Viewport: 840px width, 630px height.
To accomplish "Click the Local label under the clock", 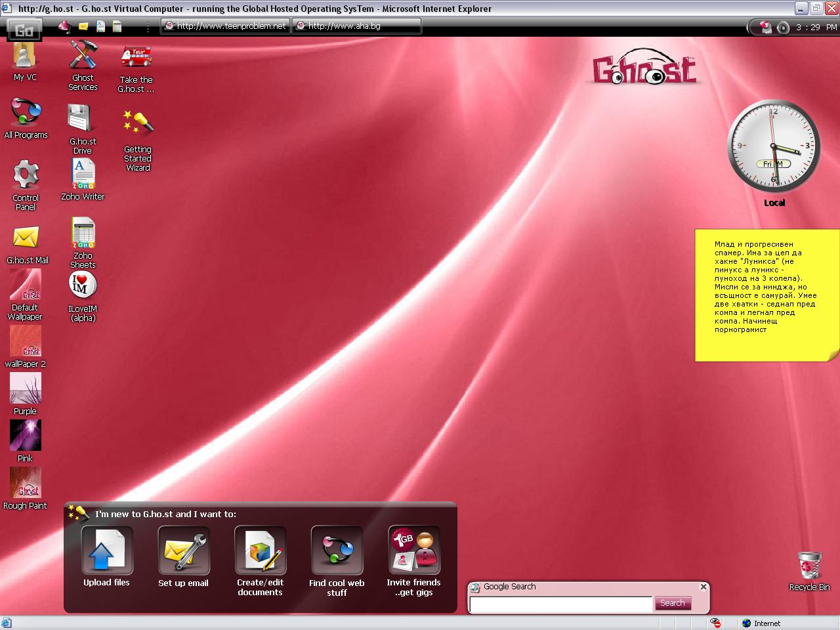I will tap(774, 203).
